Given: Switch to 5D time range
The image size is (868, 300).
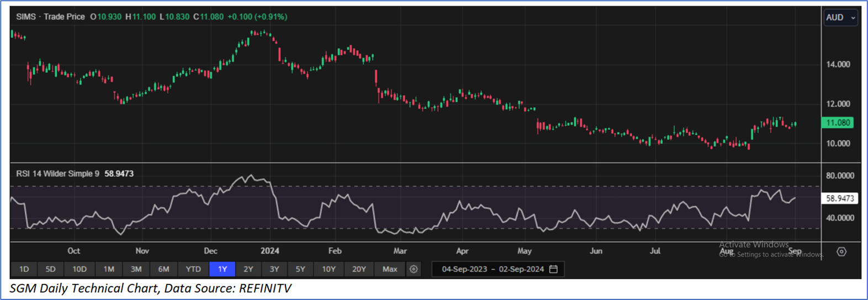Looking at the screenshot, I should pyautogui.click(x=50, y=269).
